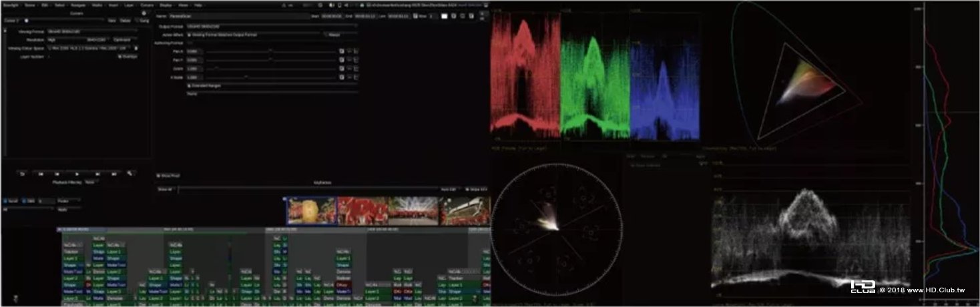Click Pan X row's first icon button

click(341, 51)
